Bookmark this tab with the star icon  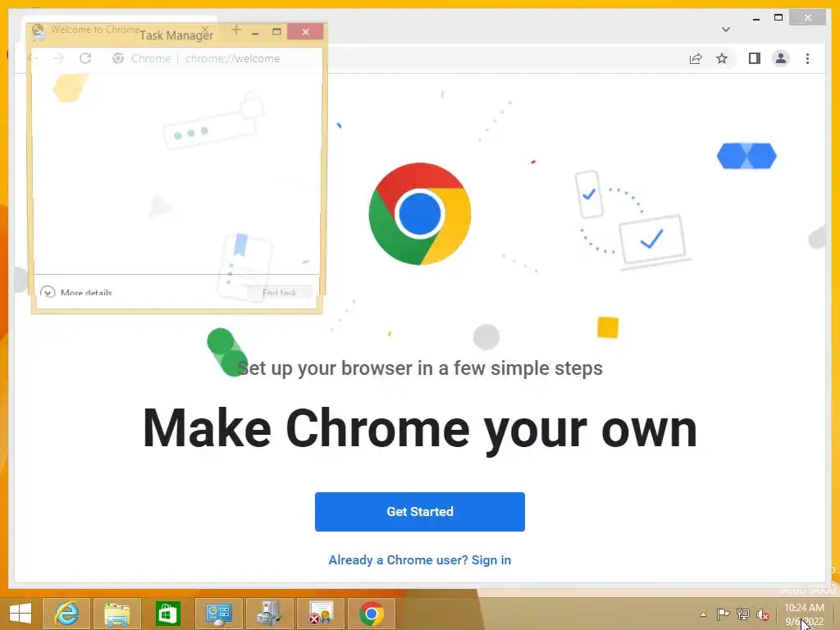[722, 58]
